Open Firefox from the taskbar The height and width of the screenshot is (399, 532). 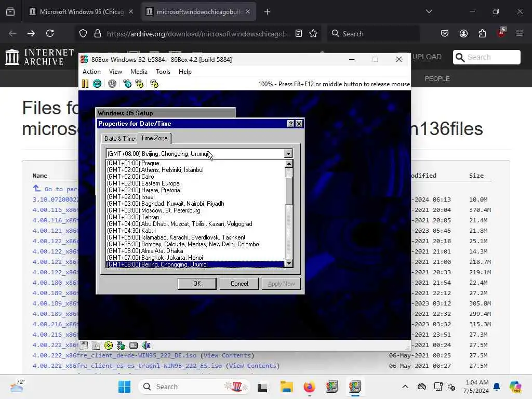point(309,387)
